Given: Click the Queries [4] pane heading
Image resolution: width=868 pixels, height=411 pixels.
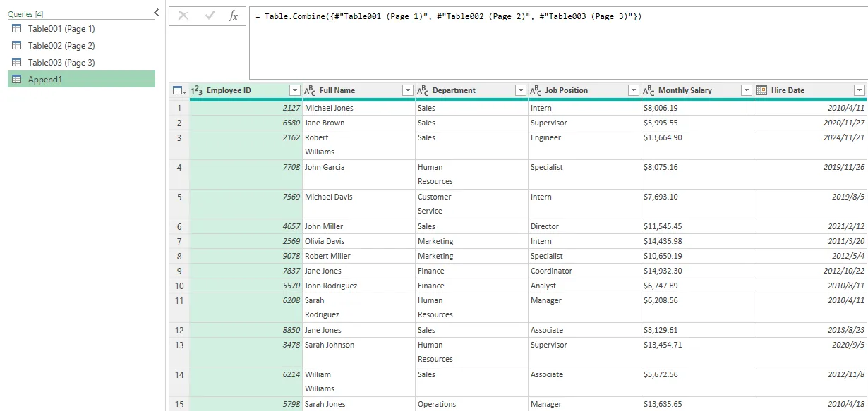Looking at the screenshot, I should pyautogui.click(x=25, y=14).
